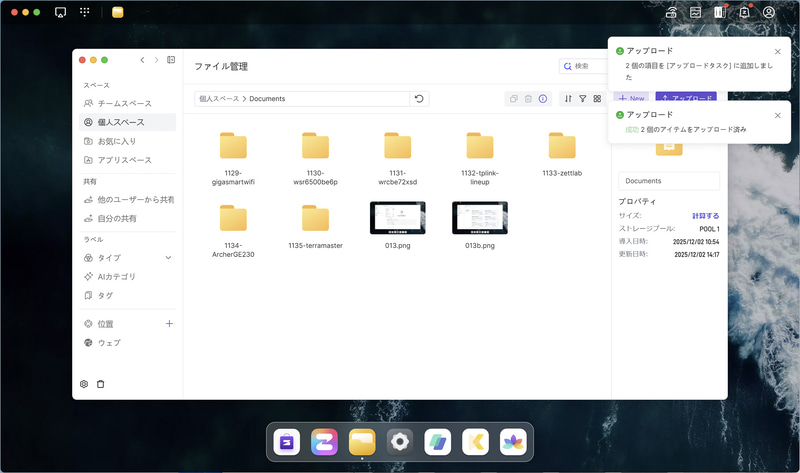800x473 pixels.
Task: Toggle the info panel icon
Action: (x=543, y=99)
